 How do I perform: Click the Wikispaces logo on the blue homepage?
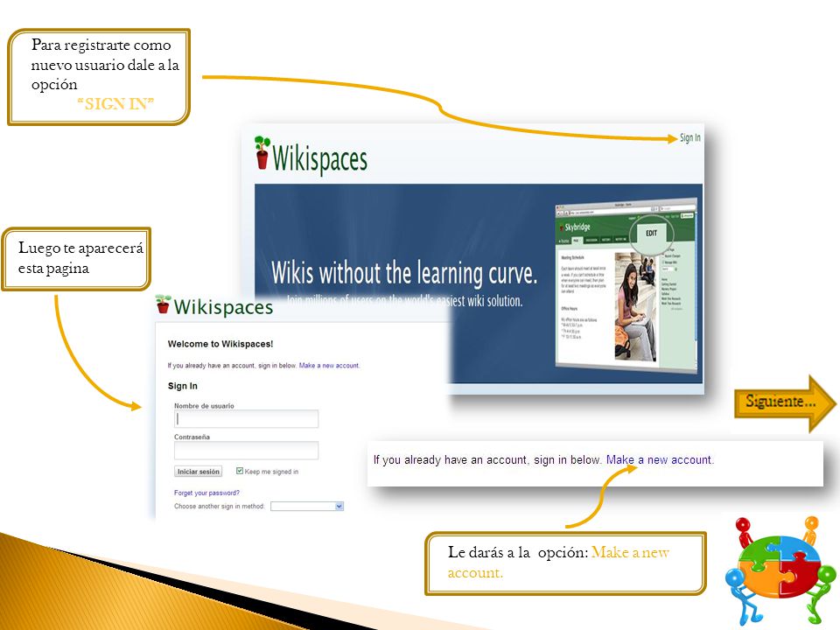tap(311, 155)
